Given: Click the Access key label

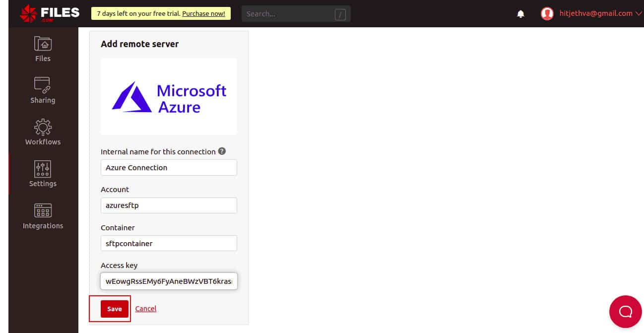Looking at the screenshot, I should [x=119, y=266].
